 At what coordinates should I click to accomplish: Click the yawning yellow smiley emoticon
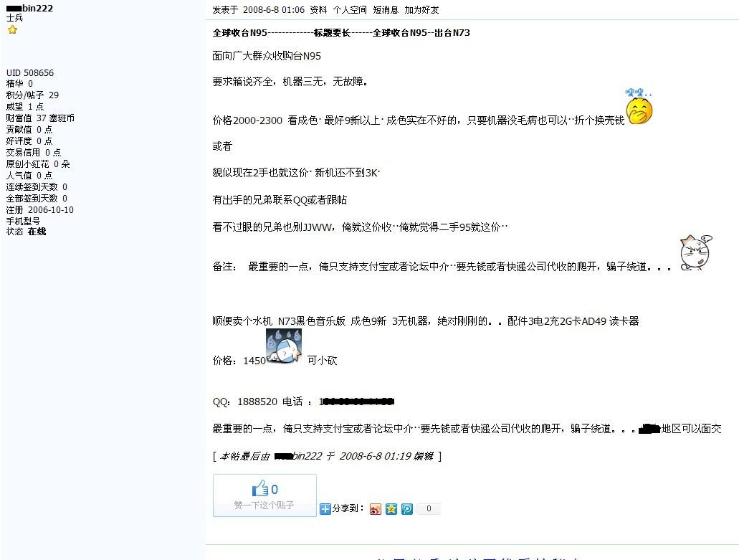pyautogui.click(x=639, y=106)
